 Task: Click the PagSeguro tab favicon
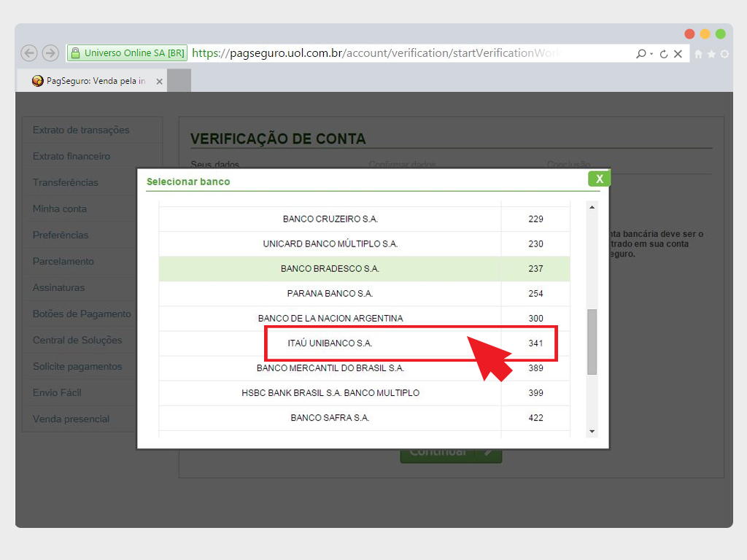tap(38, 81)
